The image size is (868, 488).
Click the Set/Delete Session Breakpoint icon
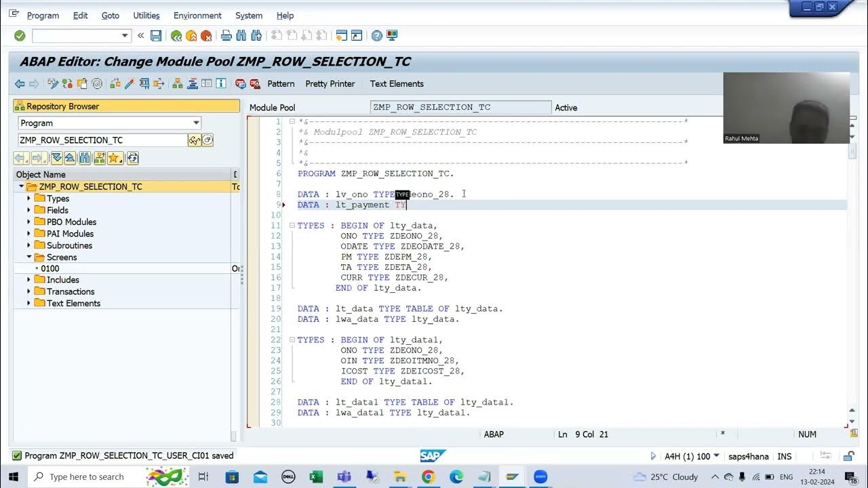241,83
